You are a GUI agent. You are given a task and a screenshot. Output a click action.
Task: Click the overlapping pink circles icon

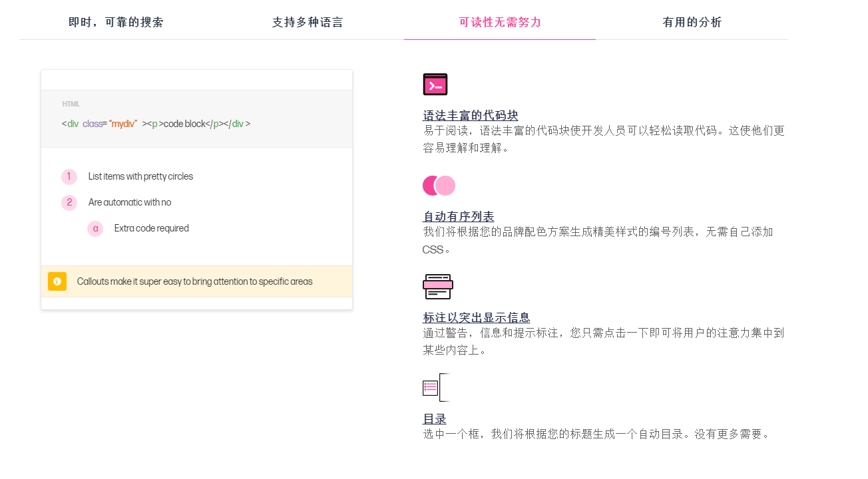pyautogui.click(x=439, y=186)
